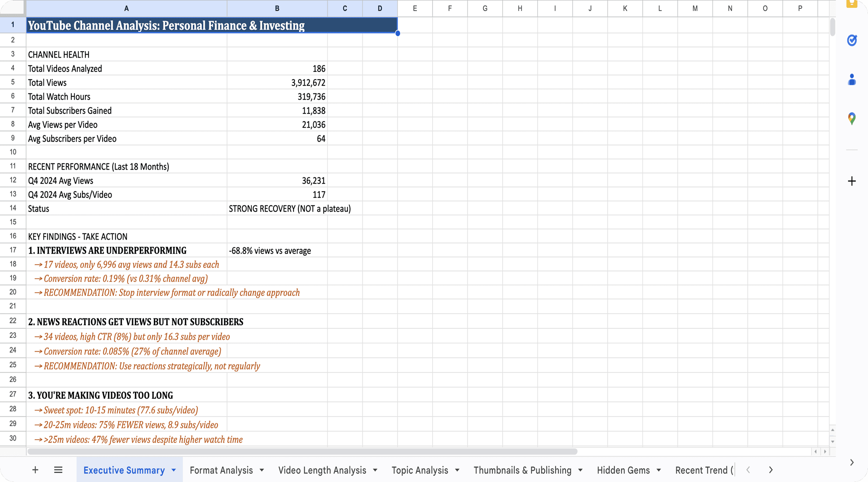Open the all-sheets list menu
This screenshot has width=868, height=482.
[x=58, y=470]
